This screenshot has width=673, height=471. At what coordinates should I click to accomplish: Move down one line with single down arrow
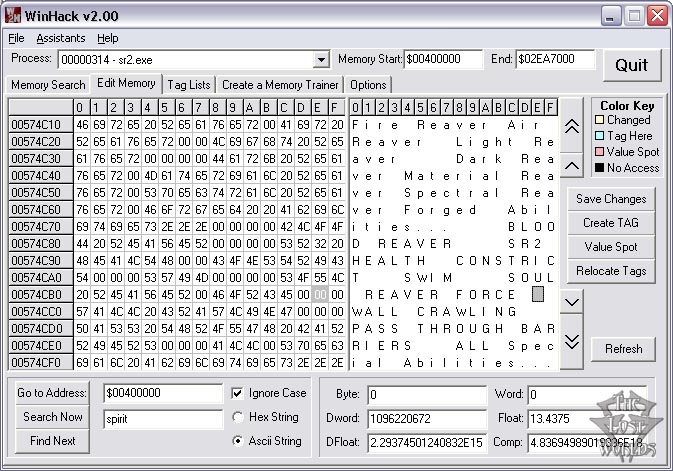point(572,302)
